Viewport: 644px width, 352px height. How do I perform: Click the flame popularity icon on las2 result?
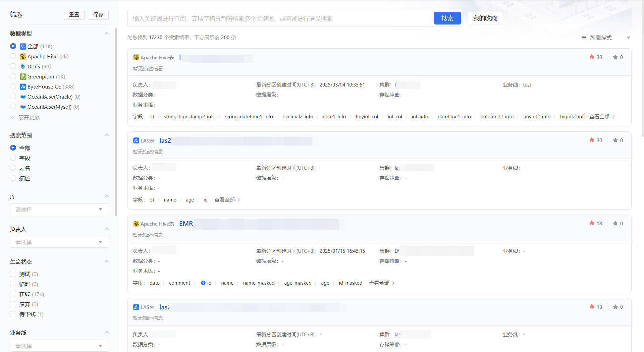click(x=592, y=140)
